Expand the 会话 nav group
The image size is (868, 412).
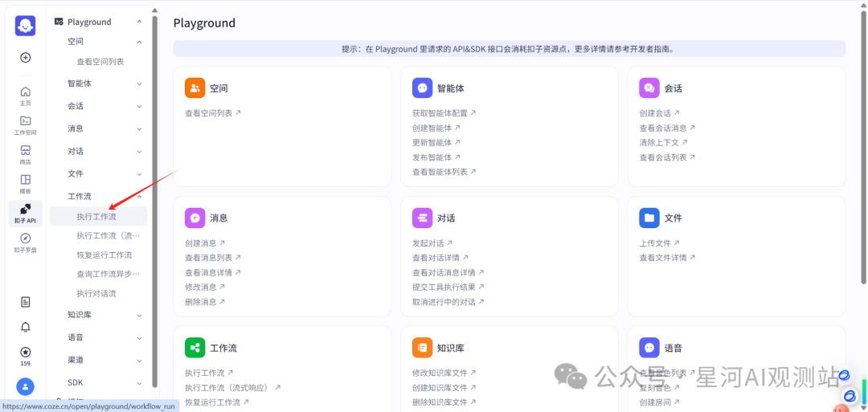(x=140, y=106)
